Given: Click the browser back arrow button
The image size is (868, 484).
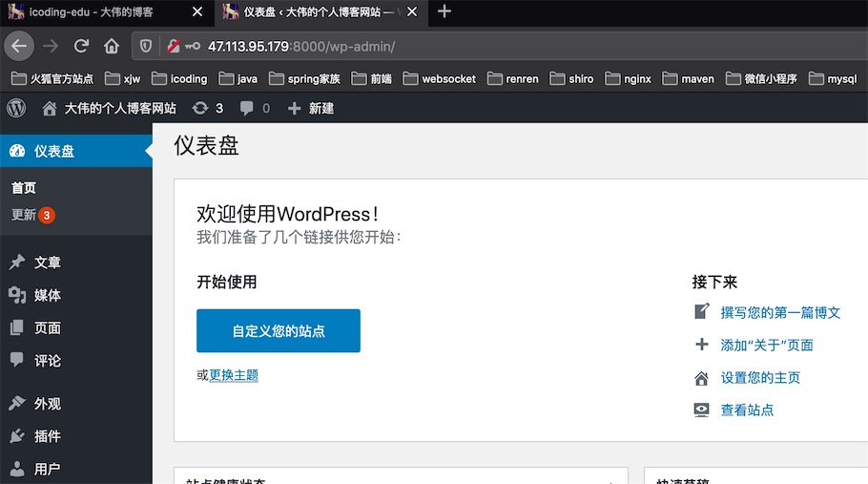Looking at the screenshot, I should pyautogui.click(x=19, y=46).
